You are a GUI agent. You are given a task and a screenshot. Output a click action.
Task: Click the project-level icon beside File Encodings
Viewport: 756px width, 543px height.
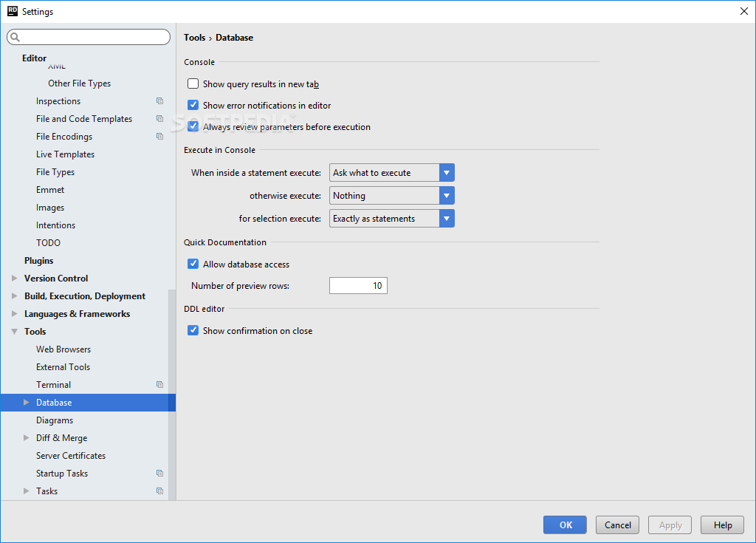tap(159, 137)
